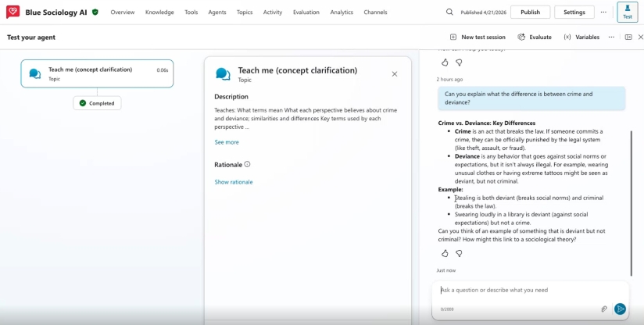644x325 pixels.
Task: Click the chat conversation scrollbar
Action: click(x=631, y=203)
